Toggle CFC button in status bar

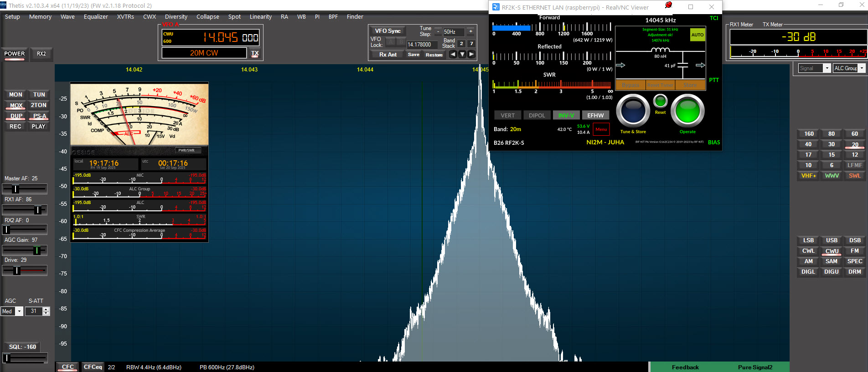click(x=67, y=367)
